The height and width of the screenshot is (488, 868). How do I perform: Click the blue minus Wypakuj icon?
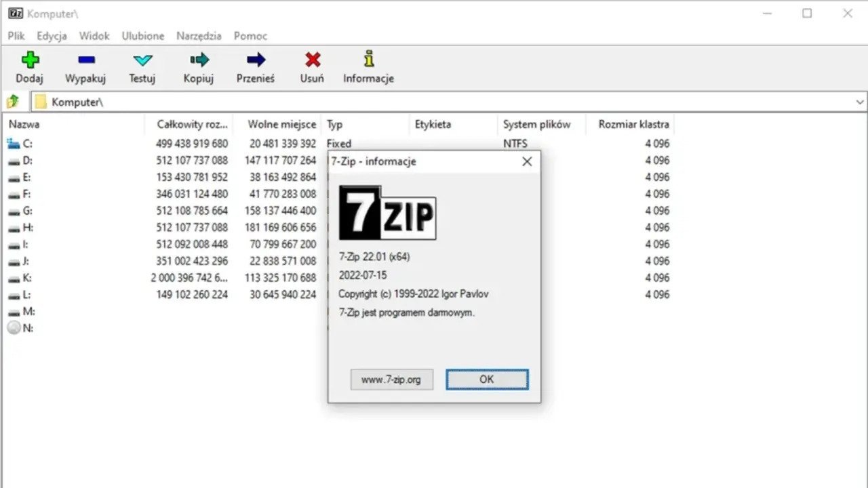coord(86,60)
